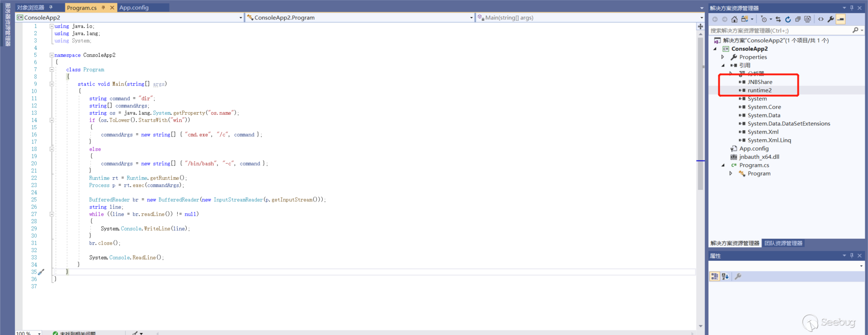This screenshot has width=868, height=335.
Task: Switch Solution Explorer views with the folder icon
Action: [744, 19]
